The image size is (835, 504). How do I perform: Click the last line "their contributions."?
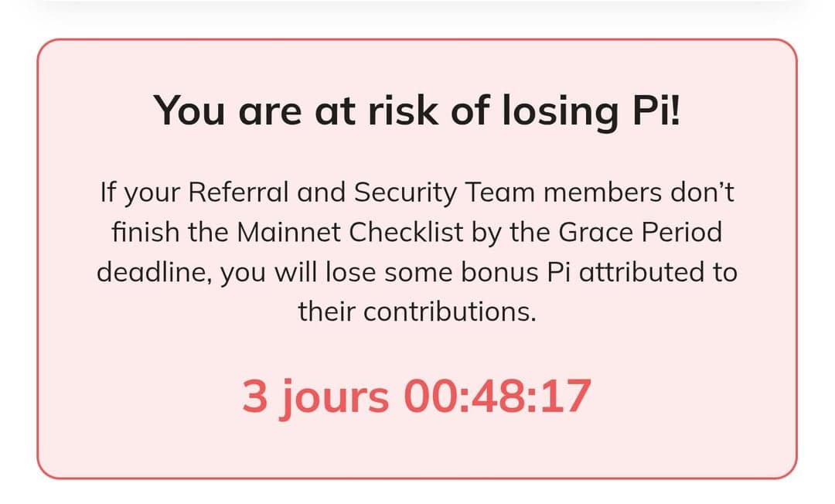[x=417, y=312]
